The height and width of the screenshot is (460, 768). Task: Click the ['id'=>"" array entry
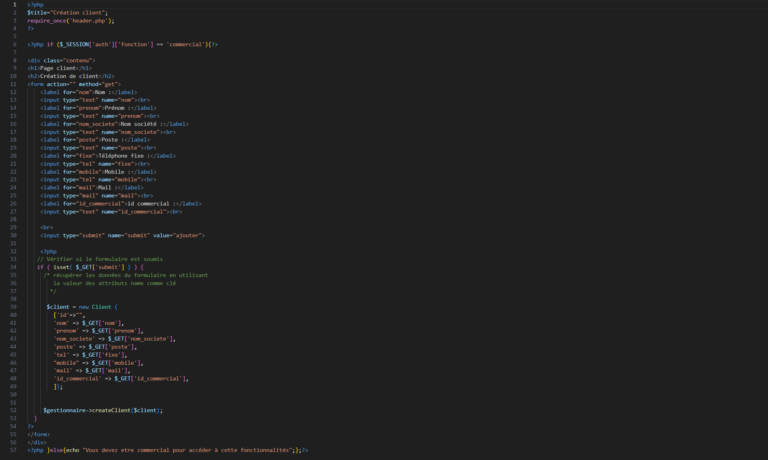pos(69,315)
